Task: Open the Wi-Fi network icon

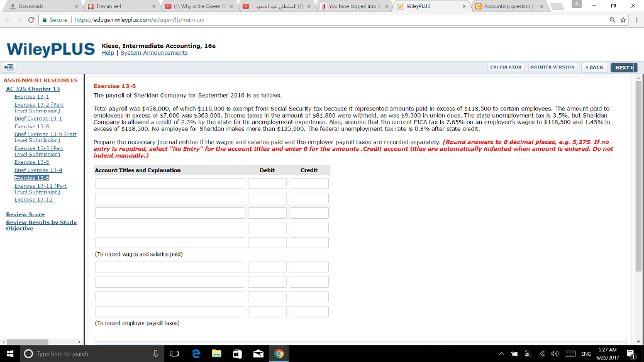Action: 542,354
